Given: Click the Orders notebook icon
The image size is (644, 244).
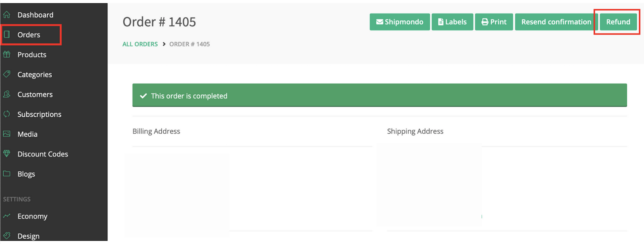Looking at the screenshot, I should click(x=7, y=35).
